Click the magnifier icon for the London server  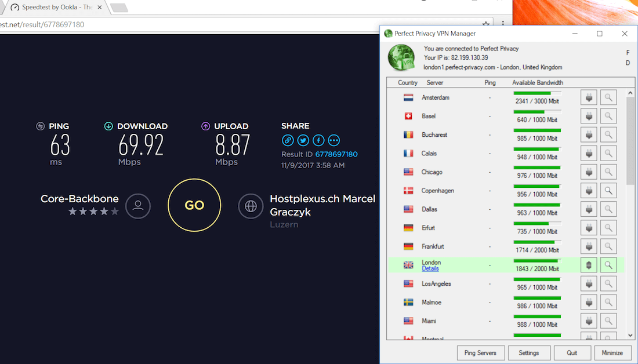tap(608, 265)
